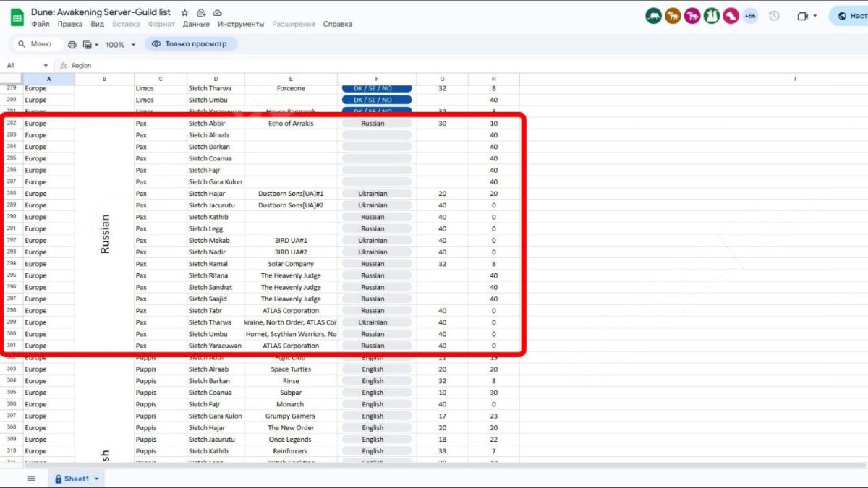Open the Ukrainian chip in 3IRD UA#2 row
The image size is (868, 488).
click(x=377, y=252)
